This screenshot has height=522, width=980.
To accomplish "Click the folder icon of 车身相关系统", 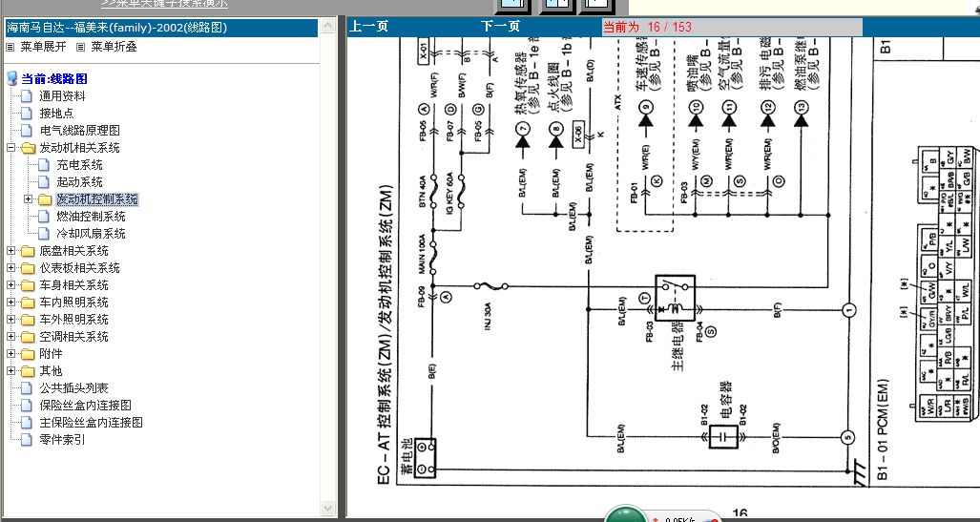I will [x=28, y=285].
